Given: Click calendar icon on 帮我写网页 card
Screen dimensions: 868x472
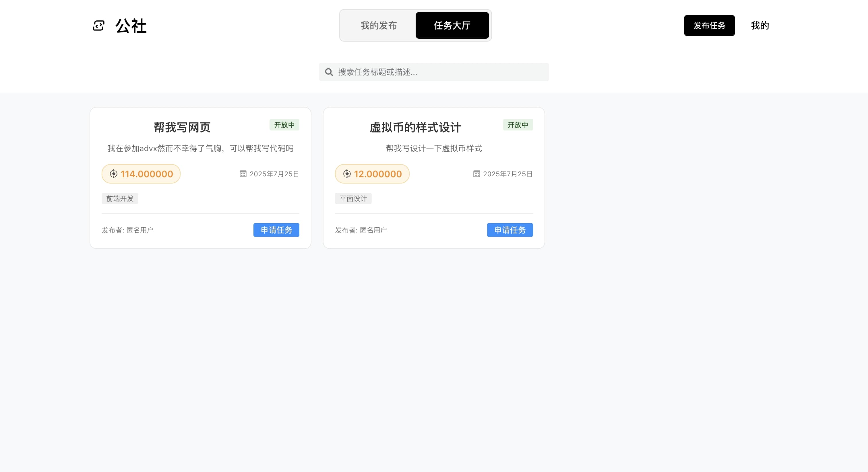Looking at the screenshot, I should click(243, 174).
